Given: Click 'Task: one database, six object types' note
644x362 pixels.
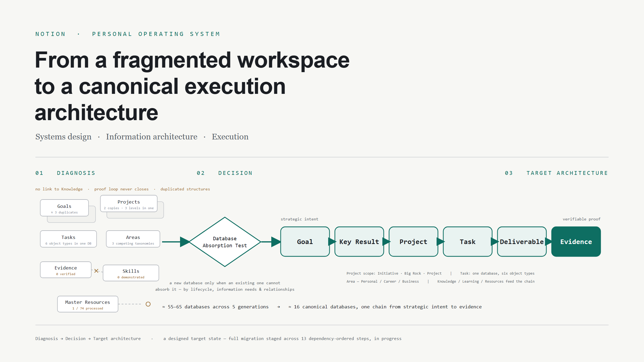Looking at the screenshot, I should click(x=497, y=274).
